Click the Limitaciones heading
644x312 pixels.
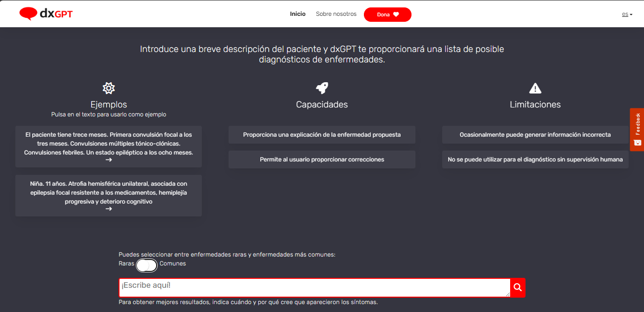pyautogui.click(x=535, y=104)
